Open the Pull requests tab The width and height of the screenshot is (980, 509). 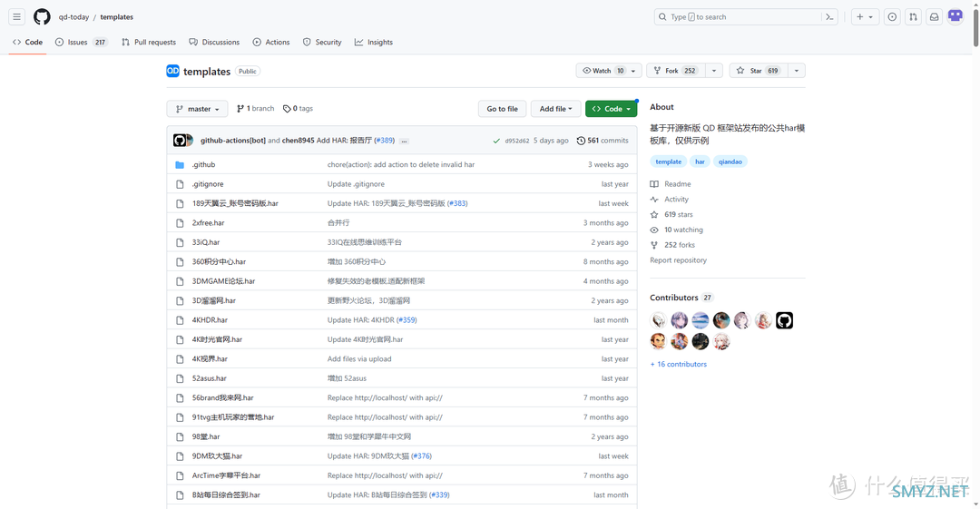149,42
